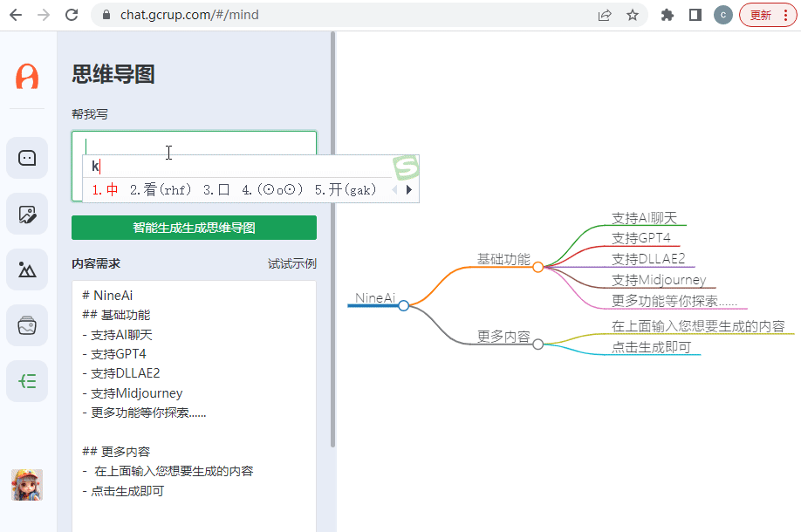Open the user avatar at sidebar bottom
Screen dimensions: 801x532
click(27, 485)
